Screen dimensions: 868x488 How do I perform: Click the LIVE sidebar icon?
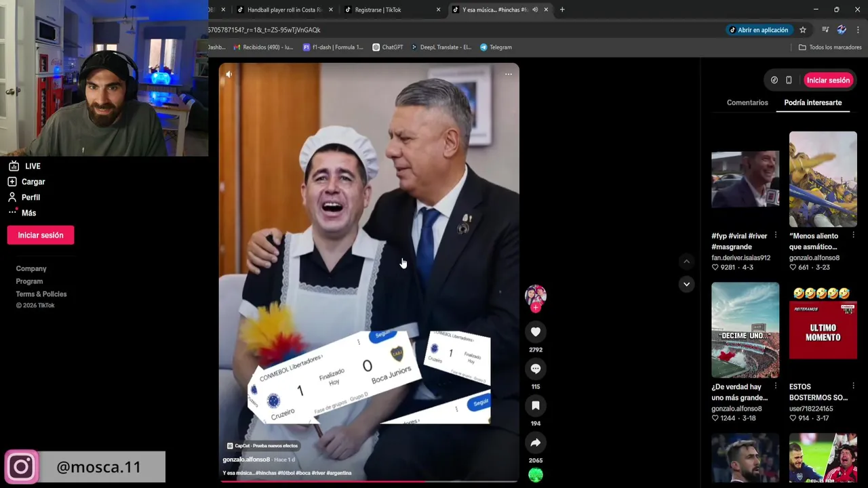12,166
